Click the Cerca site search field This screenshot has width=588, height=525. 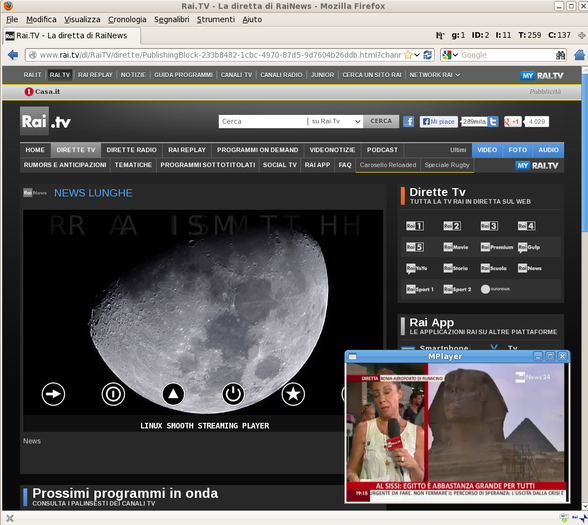[262, 122]
